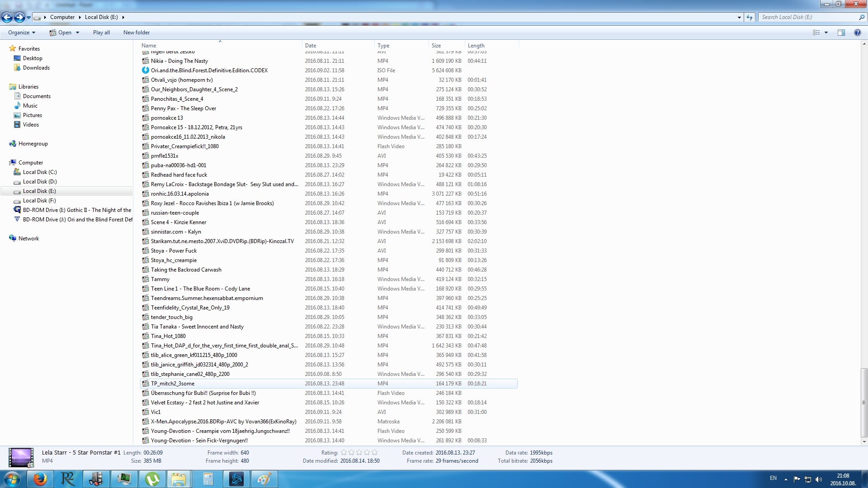The height and width of the screenshot is (488, 868).
Task: Click the scroll down arrow of file list
Action: pyautogui.click(x=864, y=441)
